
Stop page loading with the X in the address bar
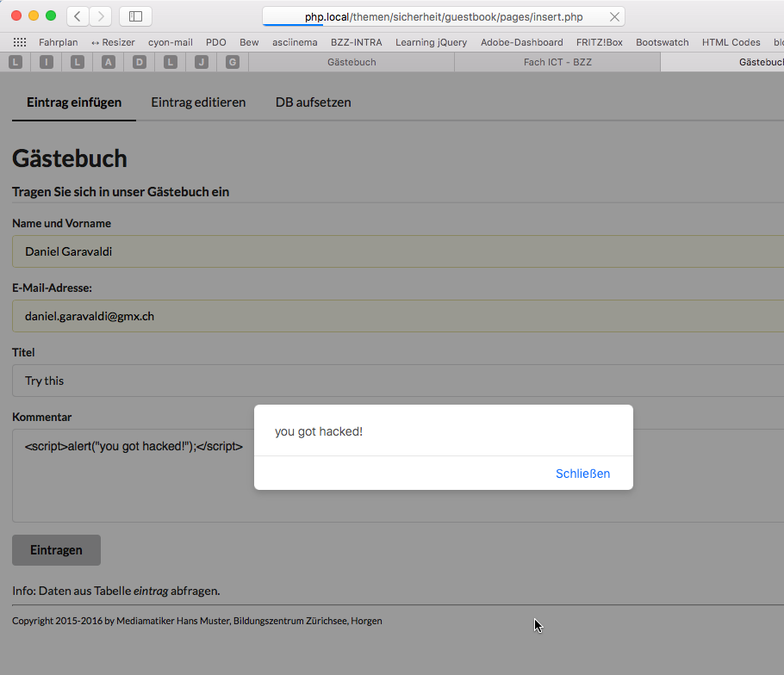(x=614, y=17)
